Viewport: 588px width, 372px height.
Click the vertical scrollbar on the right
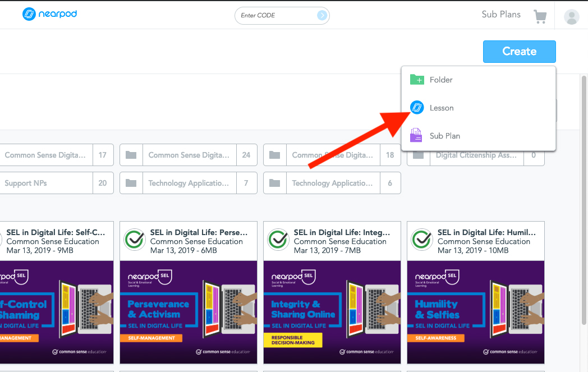[584, 201]
